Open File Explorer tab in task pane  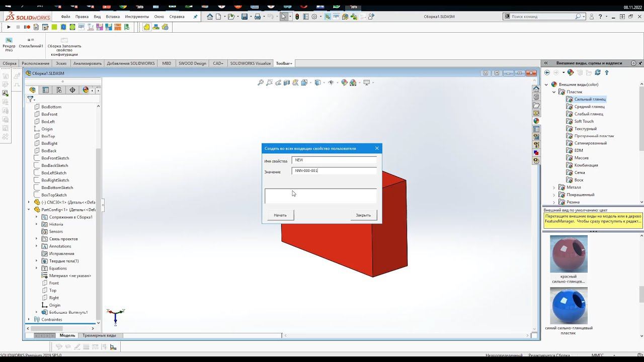click(x=536, y=105)
